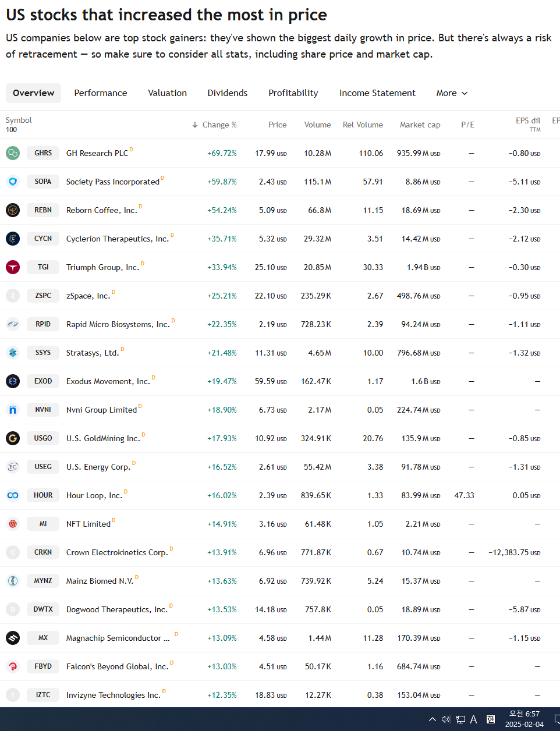Viewport: 560px width, 731px height.
Task: Click the MYNZ ticker symbol button
Action: point(43,581)
